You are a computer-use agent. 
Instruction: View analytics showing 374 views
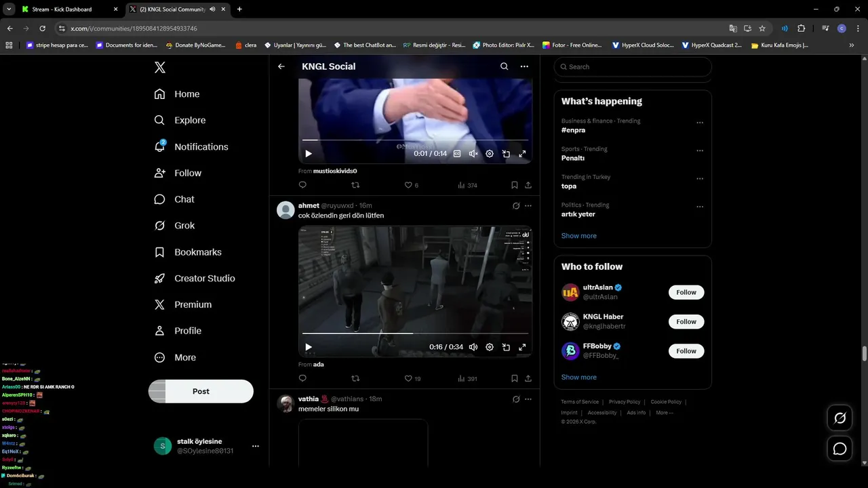pyautogui.click(x=467, y=185)
